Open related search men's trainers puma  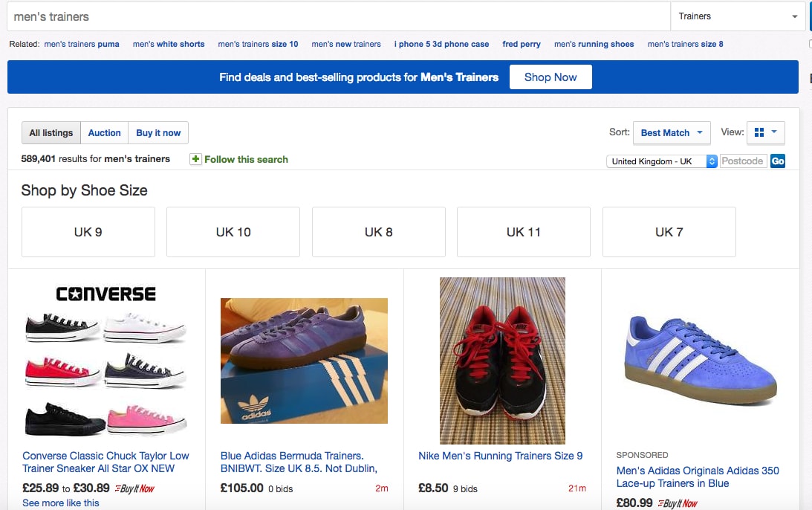coord(82,44)
